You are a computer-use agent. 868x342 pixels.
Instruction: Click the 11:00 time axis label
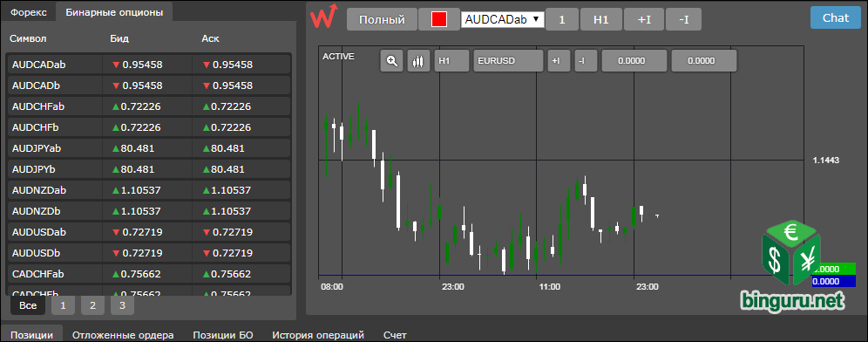[549, 286]
